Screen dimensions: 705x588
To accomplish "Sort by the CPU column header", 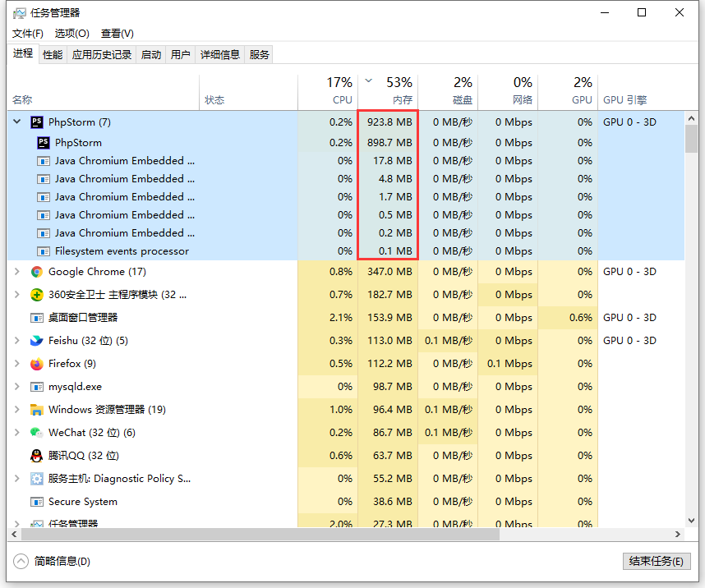I will (x=328, y=92).
